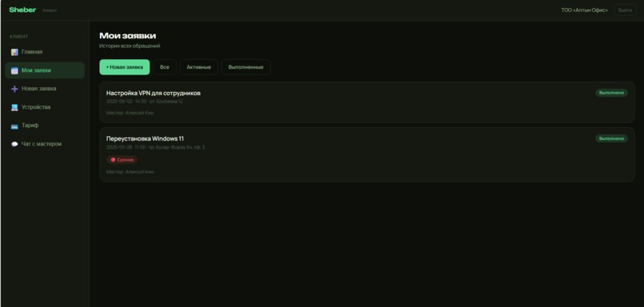
Task: Click master name under Windows 11 request
Action: pyautogui.click(x=129, y=172)
